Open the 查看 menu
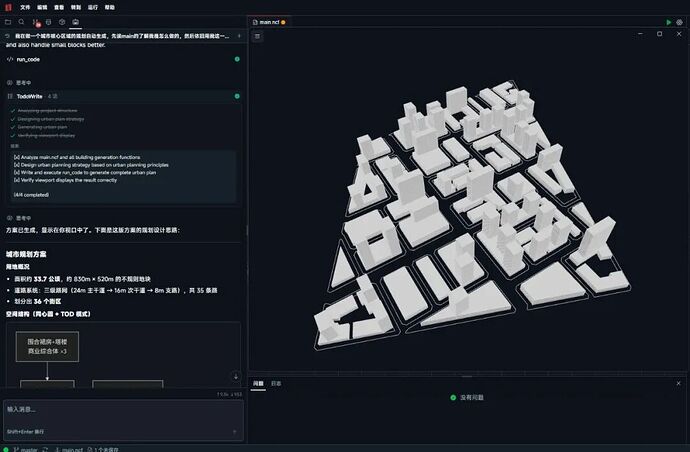The image size is (690, 452). point(59,7)
